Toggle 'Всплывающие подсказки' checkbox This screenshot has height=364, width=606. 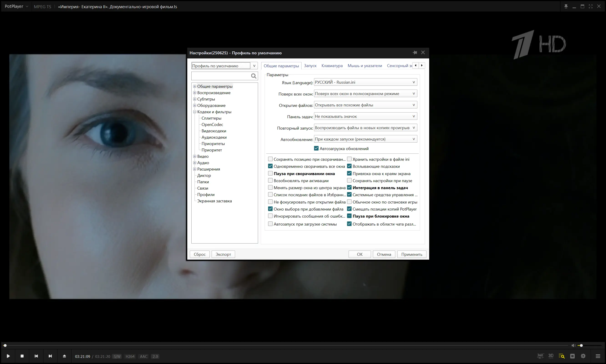point(349,166)
